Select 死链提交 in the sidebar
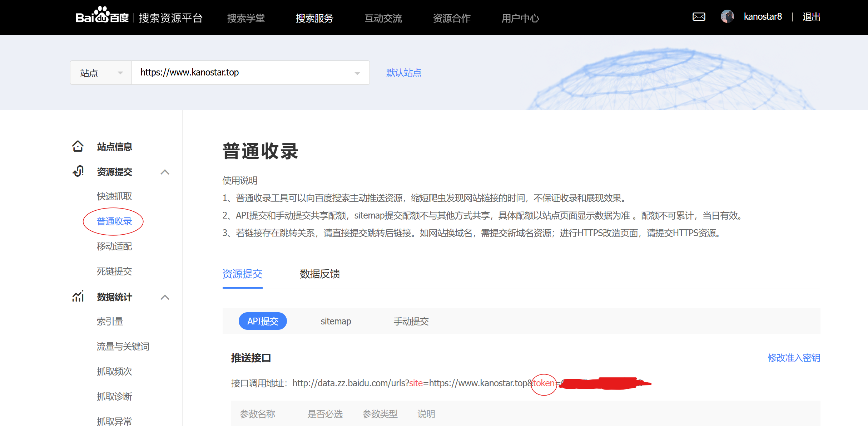This screenshot has width=868, height=426. coord(114,271)
